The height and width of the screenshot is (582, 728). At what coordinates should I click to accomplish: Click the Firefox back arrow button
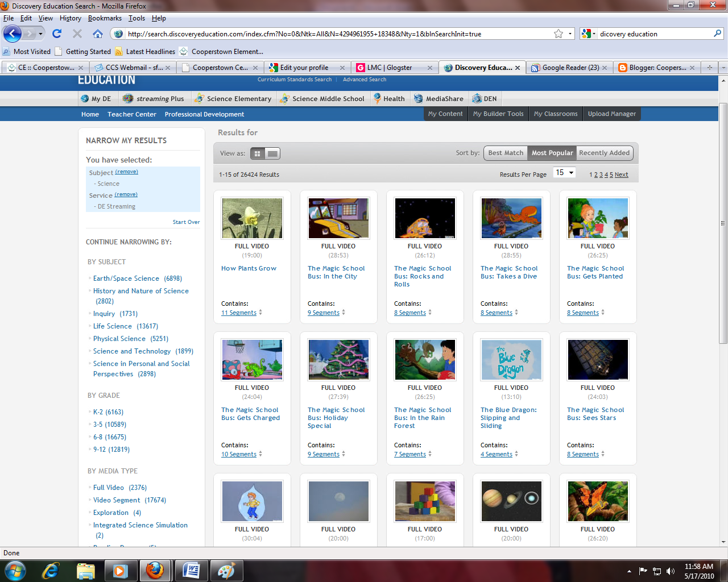click(13, 34)
